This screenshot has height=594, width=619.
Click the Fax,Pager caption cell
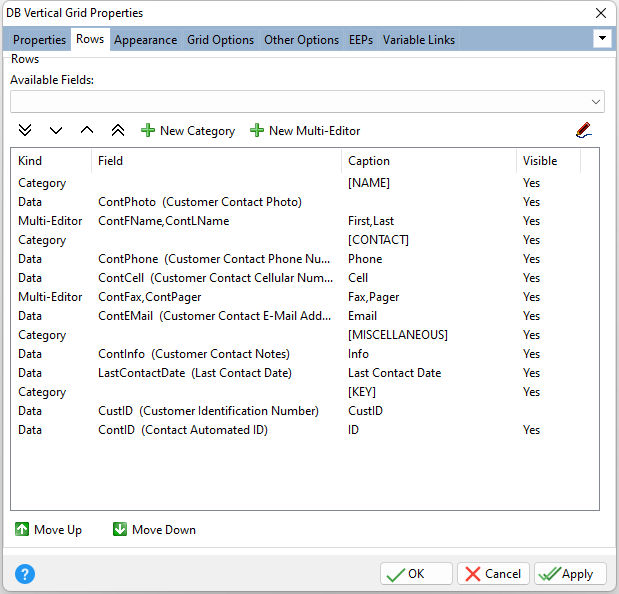[373, 297]
